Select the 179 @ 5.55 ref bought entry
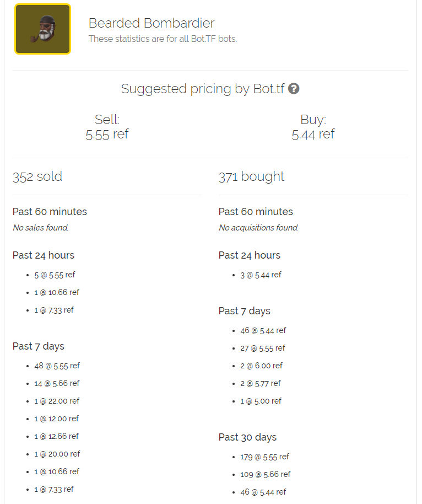The width and height of the screenshot is (422, 504). pyautogui.click(x=264, y=457)
